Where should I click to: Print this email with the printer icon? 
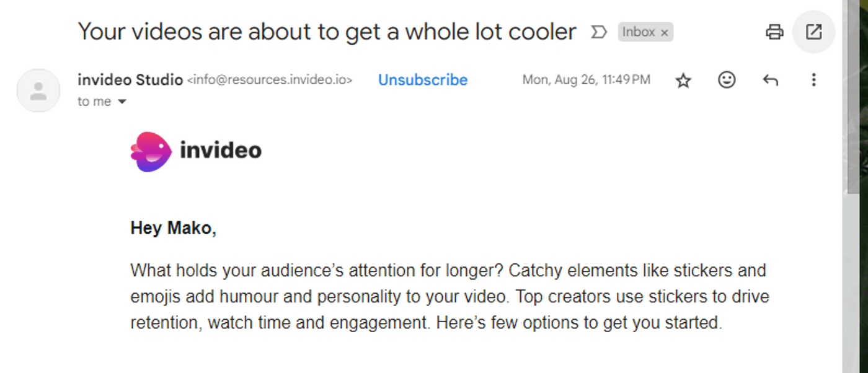pyautogui.click(x=774, y=32)
